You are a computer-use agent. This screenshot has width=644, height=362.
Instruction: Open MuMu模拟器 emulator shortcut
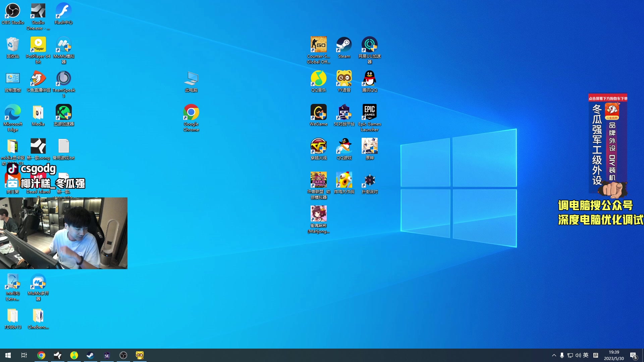click(64, 50)
